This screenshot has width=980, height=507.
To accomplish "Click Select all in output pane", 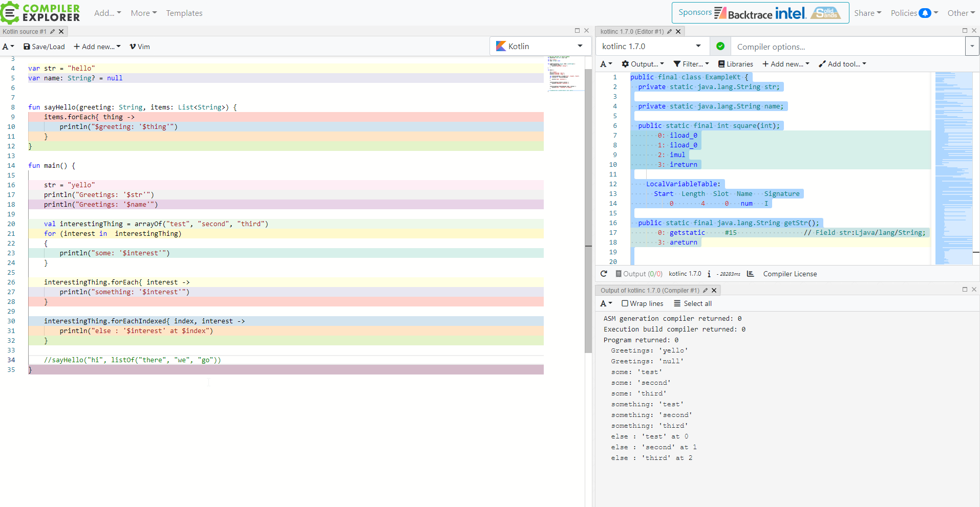I will 693,303.
